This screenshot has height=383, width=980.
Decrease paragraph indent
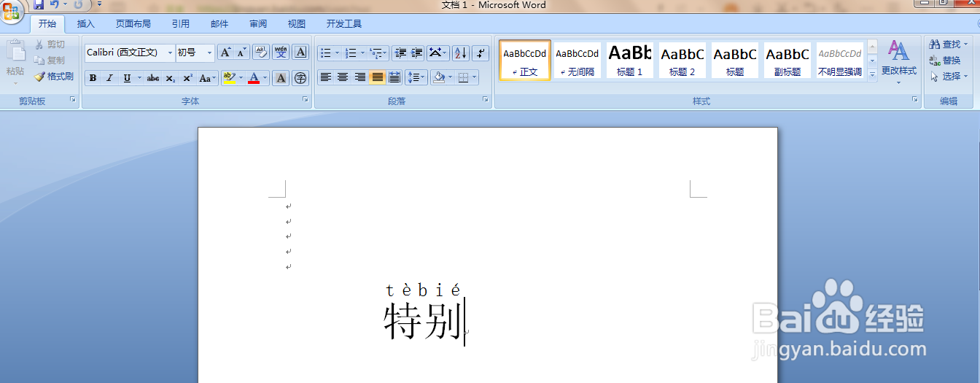(400, 53)
